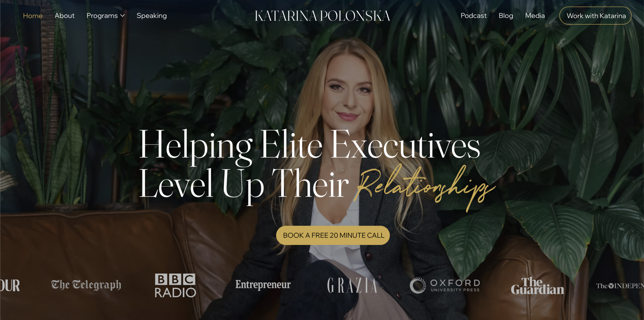
Task: Navigate to the Podcast page
Action: pos(473,16)
